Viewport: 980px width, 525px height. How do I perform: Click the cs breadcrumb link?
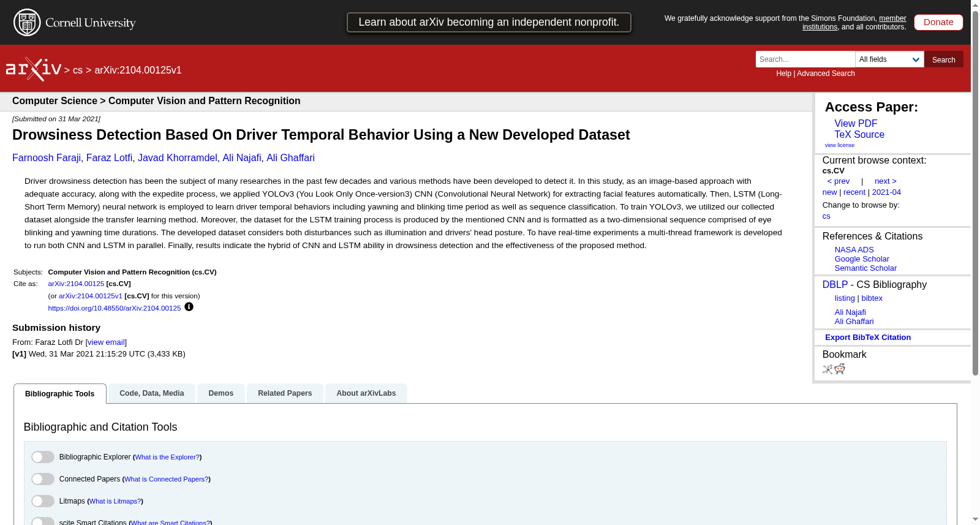78,70
